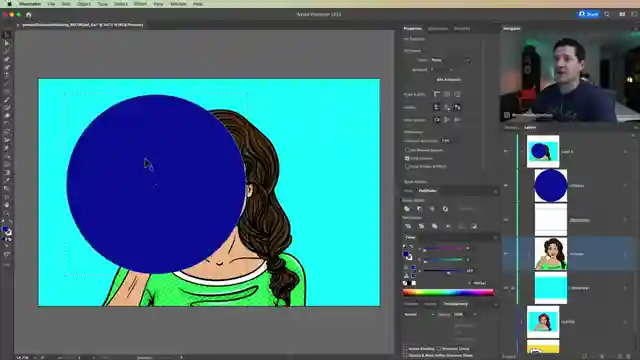The height and width of the screenshot is (360, 640).
Task: Click the first Guides icon
Action: [437, 107]
